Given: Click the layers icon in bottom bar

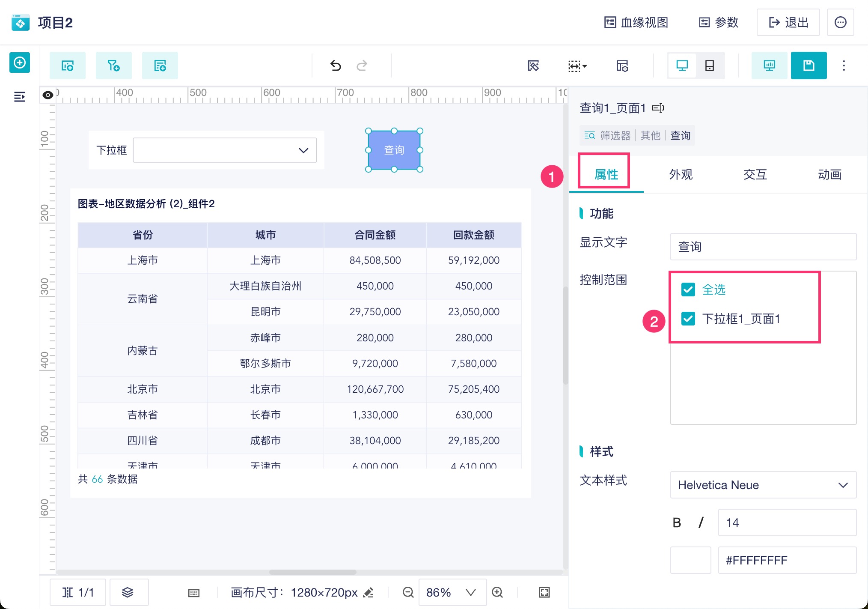Looking at the screenshot, I should (x=128, y=592).
